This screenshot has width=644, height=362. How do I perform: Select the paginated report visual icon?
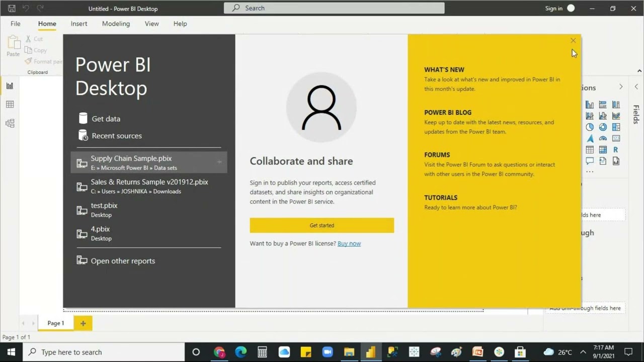tap(616, 161)
